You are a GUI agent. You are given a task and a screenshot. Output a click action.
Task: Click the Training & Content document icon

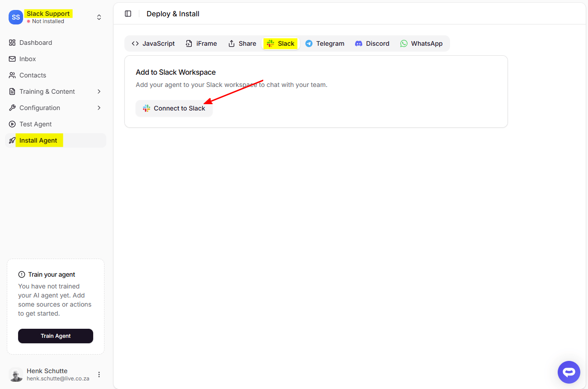12,91
